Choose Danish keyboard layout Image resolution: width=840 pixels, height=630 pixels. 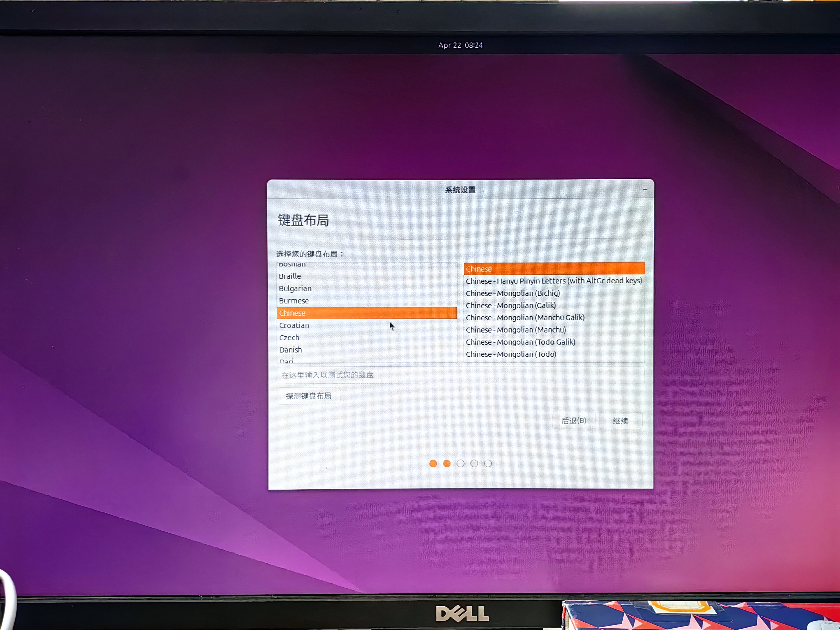click(x=290, y=349)
